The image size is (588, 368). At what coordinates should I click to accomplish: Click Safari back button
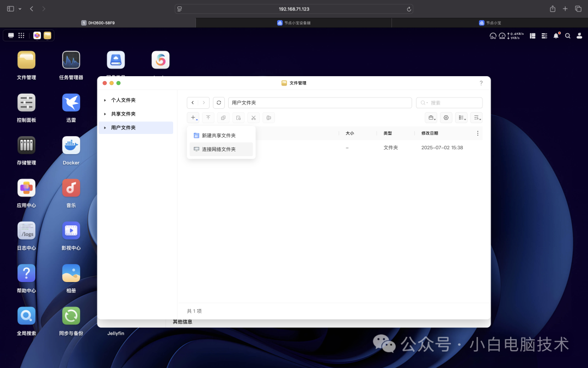point(32,9)
